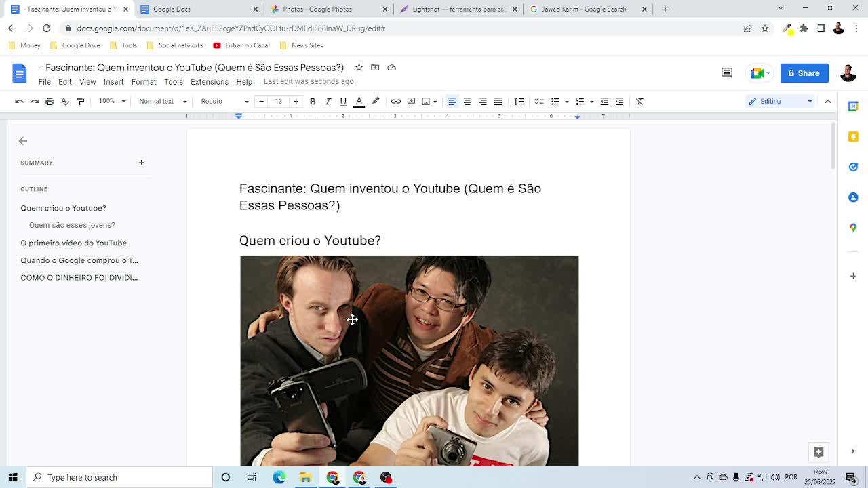868x488 pixels.
Task: Open Google Calendar in the side panel
Action: (853, 106)
